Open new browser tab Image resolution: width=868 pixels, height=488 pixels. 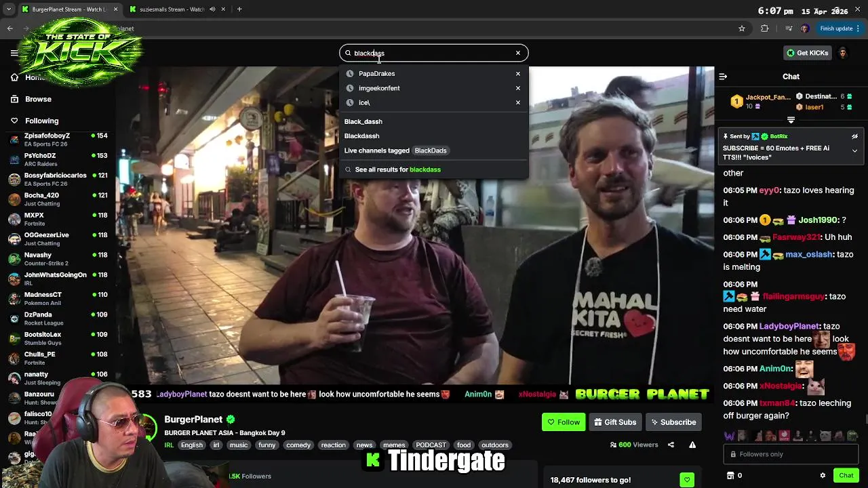[x=239, y=9]
